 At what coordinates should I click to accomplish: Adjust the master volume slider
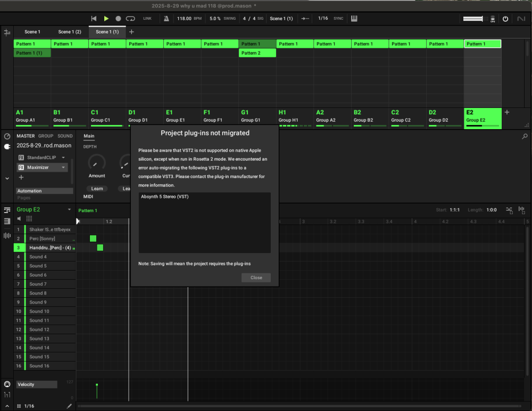point(473,19)
